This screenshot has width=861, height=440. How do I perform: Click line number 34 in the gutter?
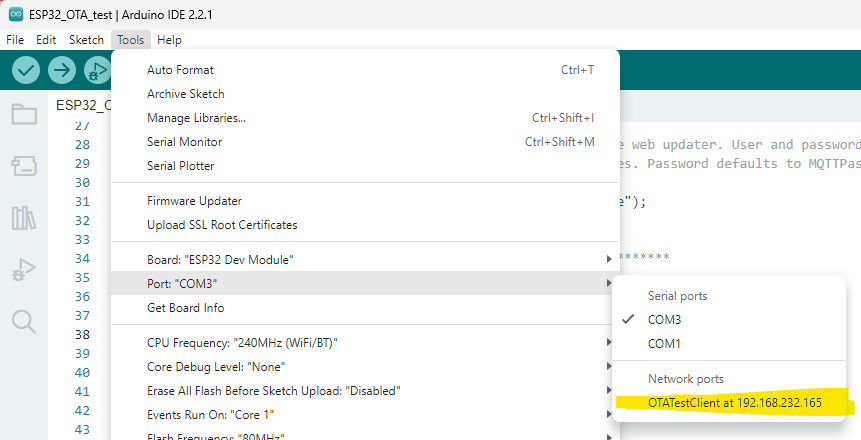(x=82, y=259)
